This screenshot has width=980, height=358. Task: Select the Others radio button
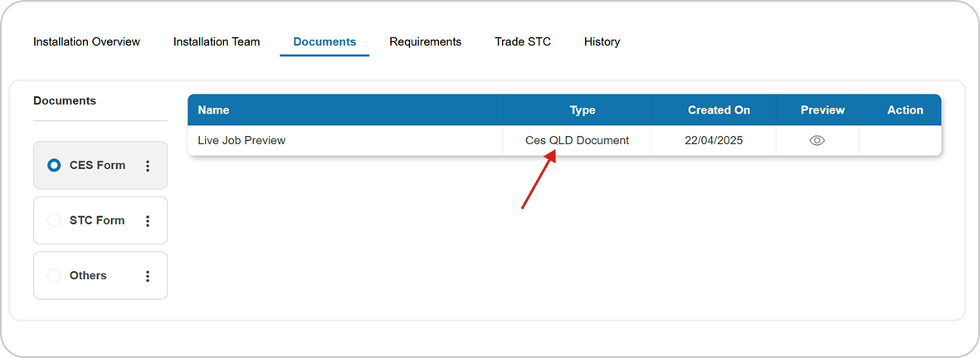click(55, 275)
